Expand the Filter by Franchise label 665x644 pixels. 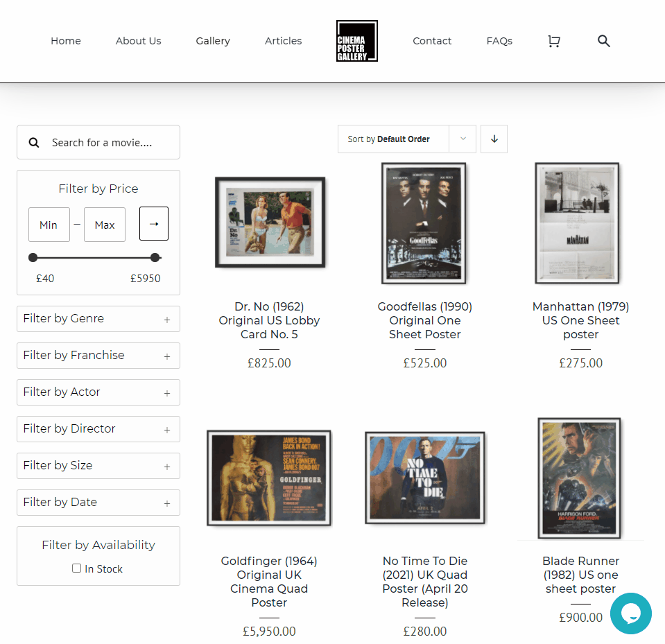pyautogui.click(x=74, y=356)
